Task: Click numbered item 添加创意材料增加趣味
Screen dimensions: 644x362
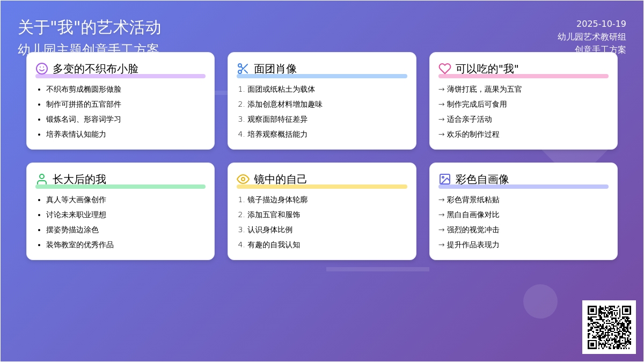Action: pos(285,105)
